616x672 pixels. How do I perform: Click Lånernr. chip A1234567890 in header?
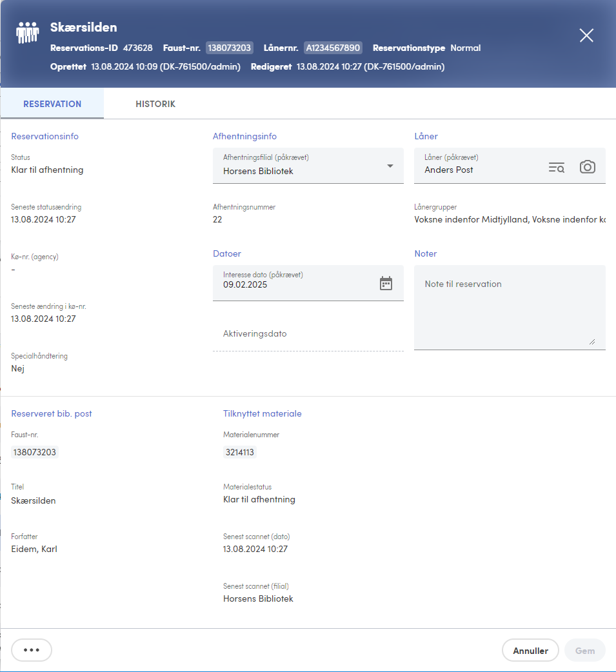333,48
